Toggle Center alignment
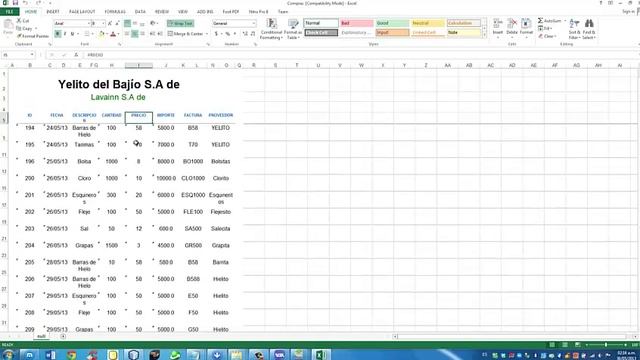 pyautogui.click(x=135, y=34)
